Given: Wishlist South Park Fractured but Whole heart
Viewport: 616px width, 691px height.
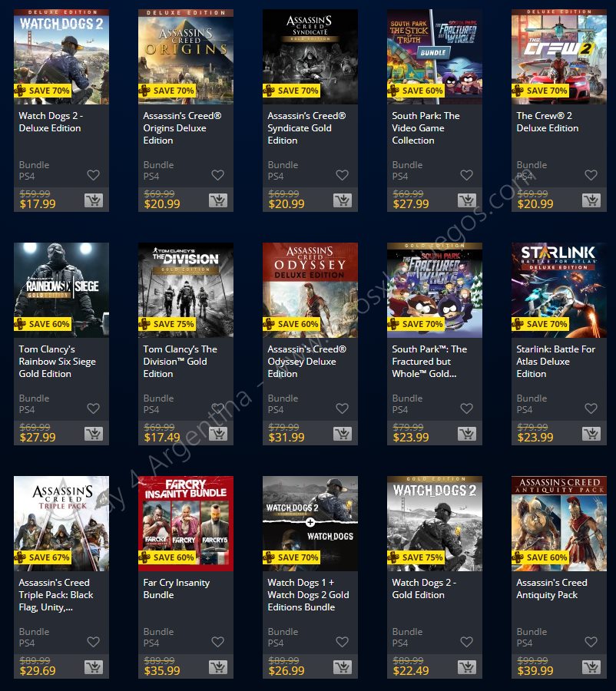Looking at the screenshot, I should tap(466, 408).
